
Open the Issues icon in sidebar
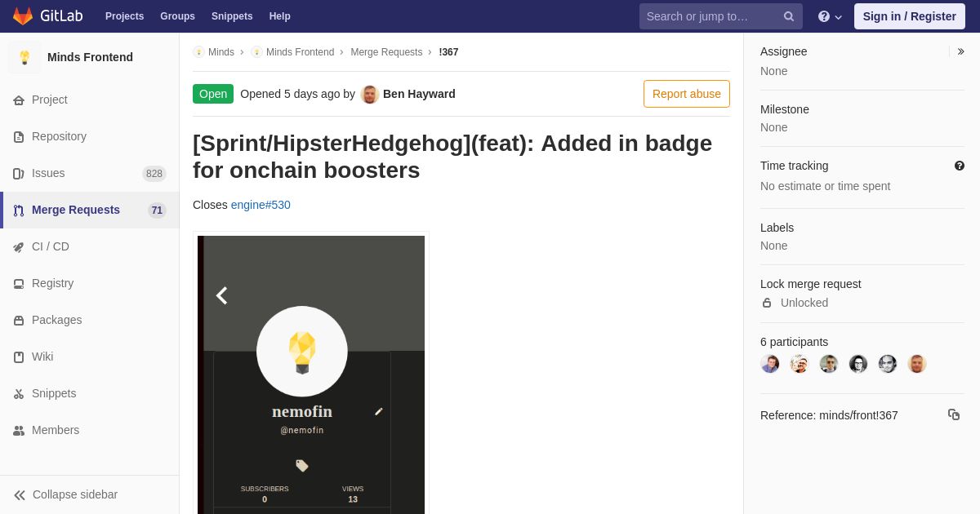[19, 173]
